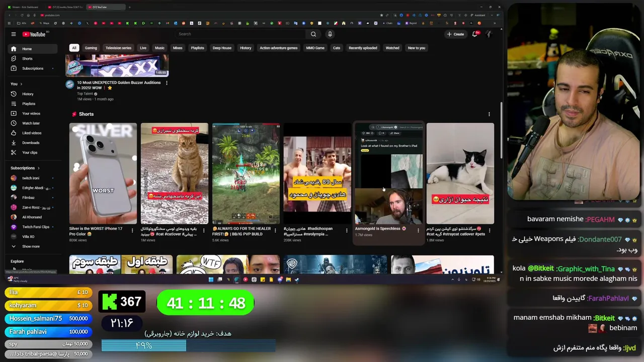Screen dimensions: 644x362
Task: Open Villa XO channel subscription
Action: (x=33, y=237)
